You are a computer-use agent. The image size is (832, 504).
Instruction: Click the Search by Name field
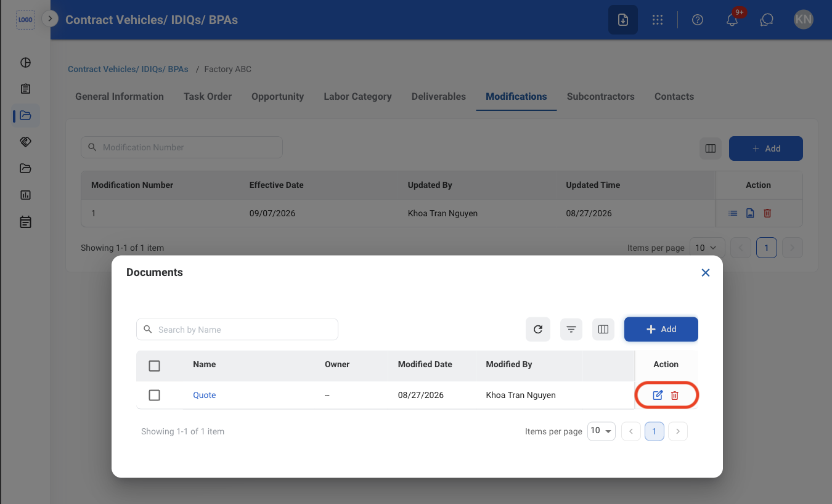(237, 329)
